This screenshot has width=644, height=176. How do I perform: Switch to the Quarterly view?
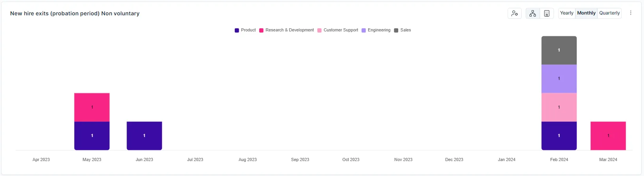tap(610, 13)
